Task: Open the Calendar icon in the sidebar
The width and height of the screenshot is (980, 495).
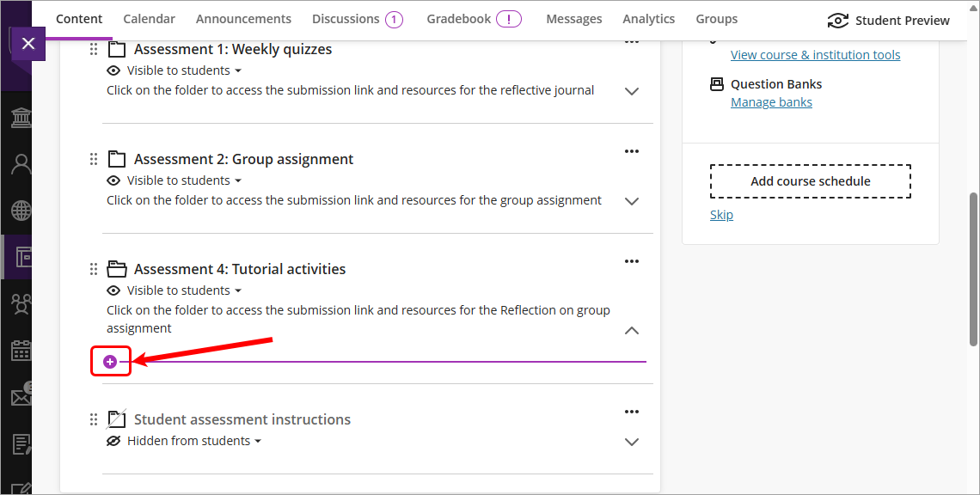Action: point(19,350)
